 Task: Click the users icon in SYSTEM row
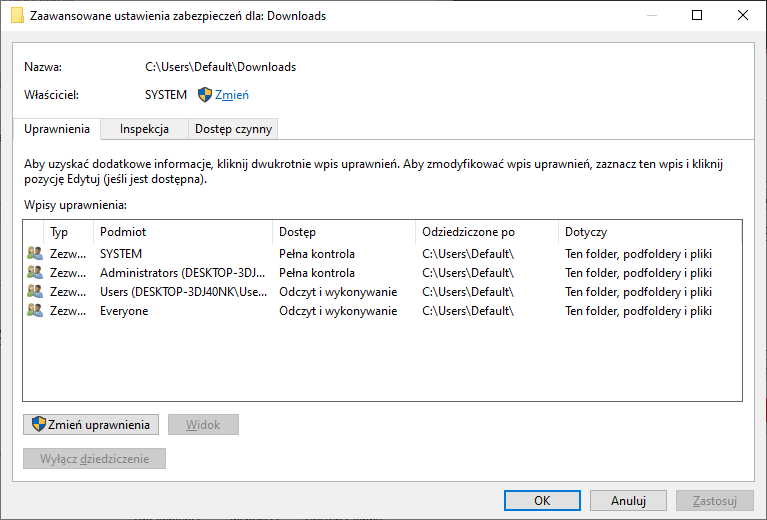click(35, 253)
